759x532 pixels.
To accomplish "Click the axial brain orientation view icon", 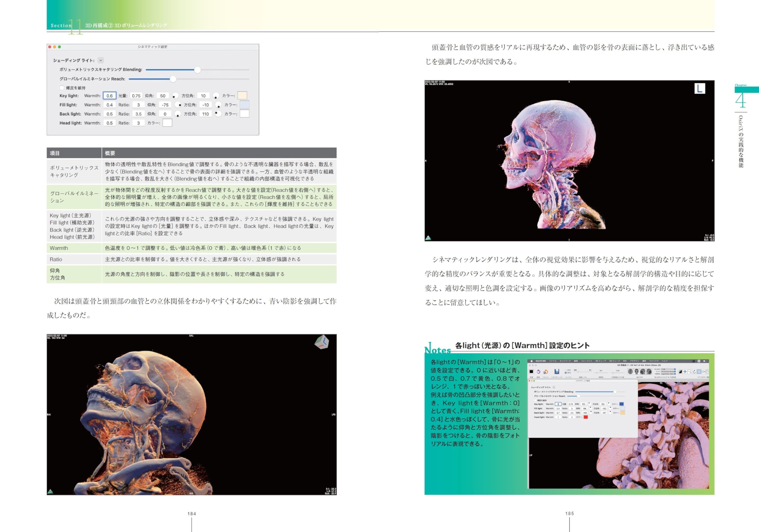I will click(630, 372).
